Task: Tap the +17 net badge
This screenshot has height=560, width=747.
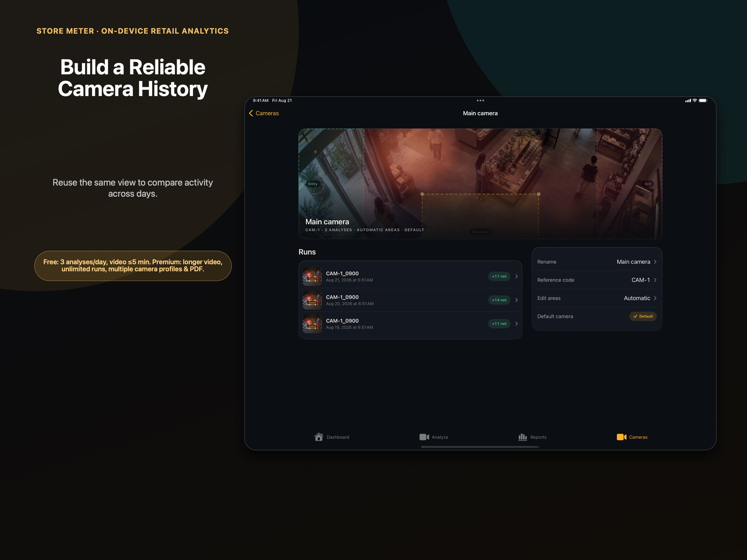Action: click(x=499, y=276)
